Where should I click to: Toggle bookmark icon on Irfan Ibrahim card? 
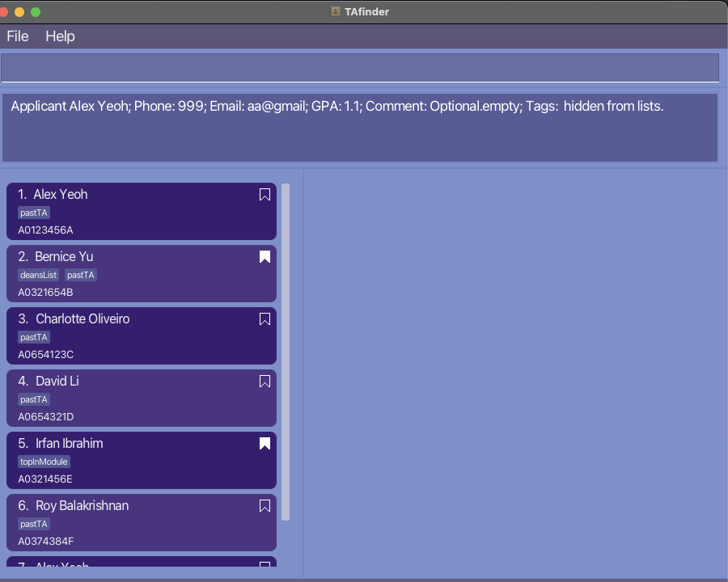click(265, 443)
